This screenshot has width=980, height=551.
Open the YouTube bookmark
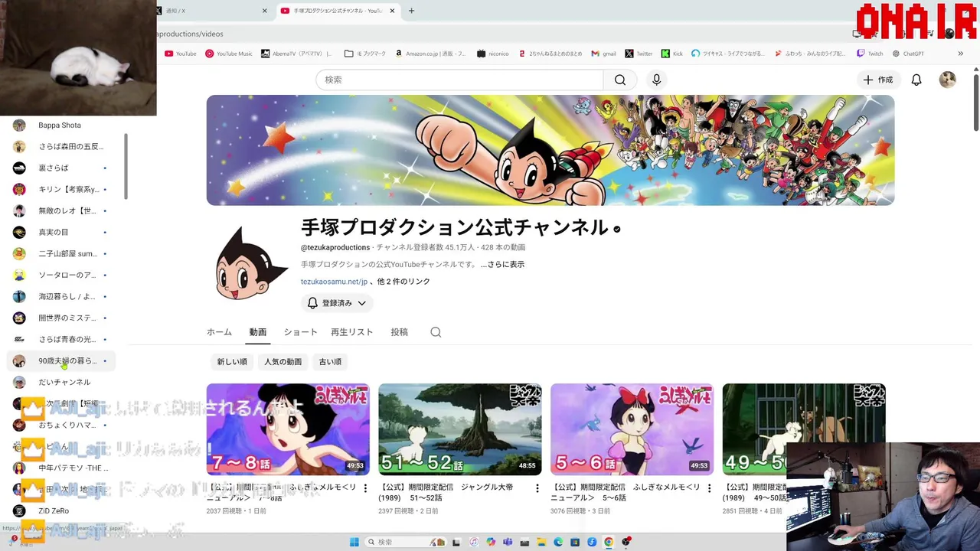pyautogui.click(x=181, y=54)
